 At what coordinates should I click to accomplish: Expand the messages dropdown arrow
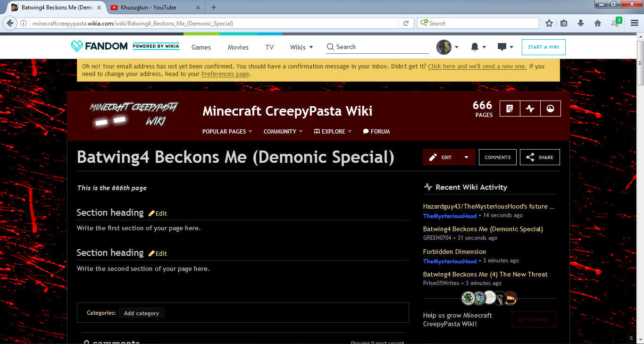point(511,47)
